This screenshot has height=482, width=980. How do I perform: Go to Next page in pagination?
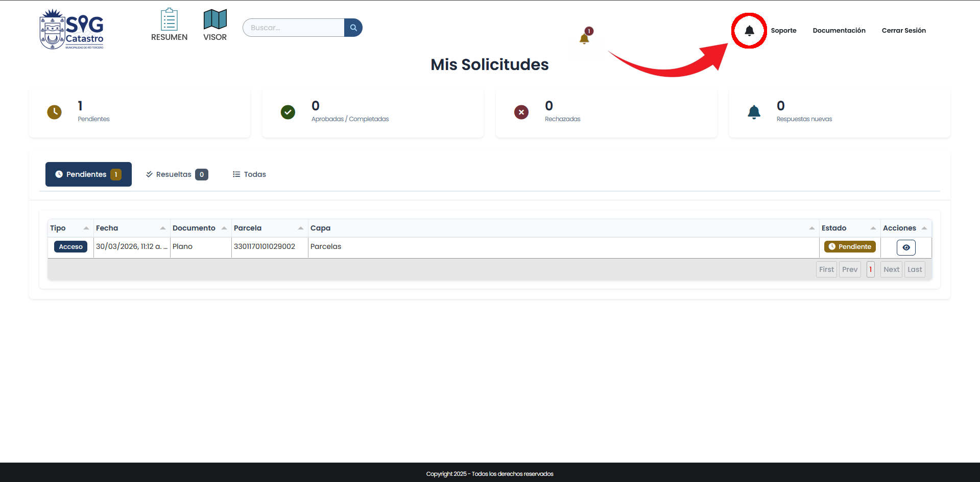(891, 269)
